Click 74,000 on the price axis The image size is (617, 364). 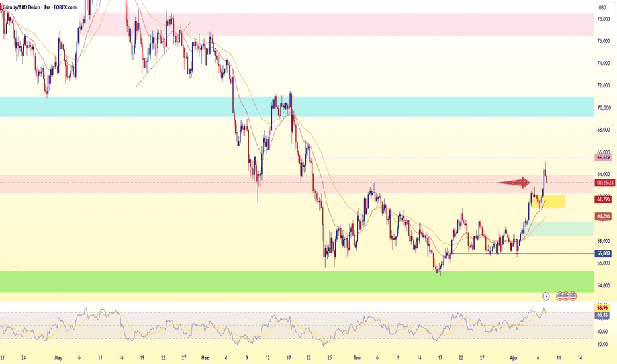click(x=604, y=63)
